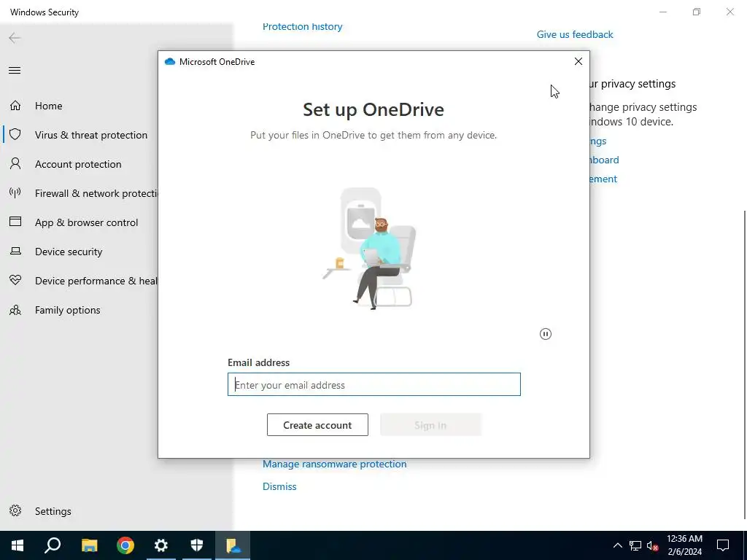The width and height of the screenshot is (747, 560).
Task: Toggle the hamburger navigation menu
Action: (15, 71)
